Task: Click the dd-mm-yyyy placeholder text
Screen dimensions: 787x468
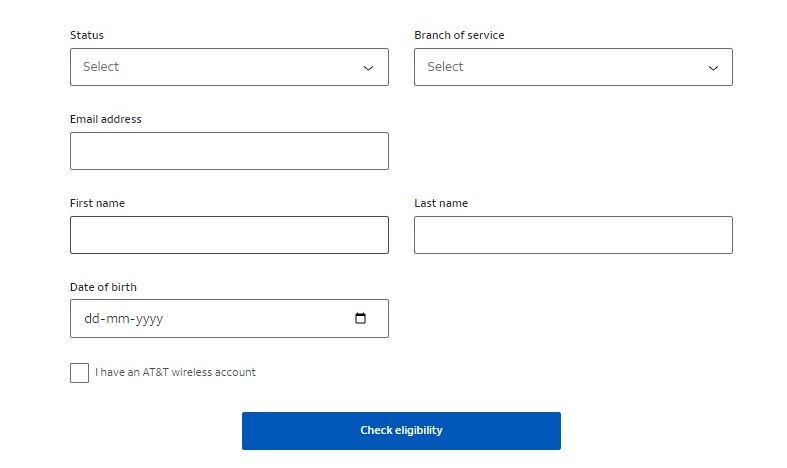Action: point(123,319)
